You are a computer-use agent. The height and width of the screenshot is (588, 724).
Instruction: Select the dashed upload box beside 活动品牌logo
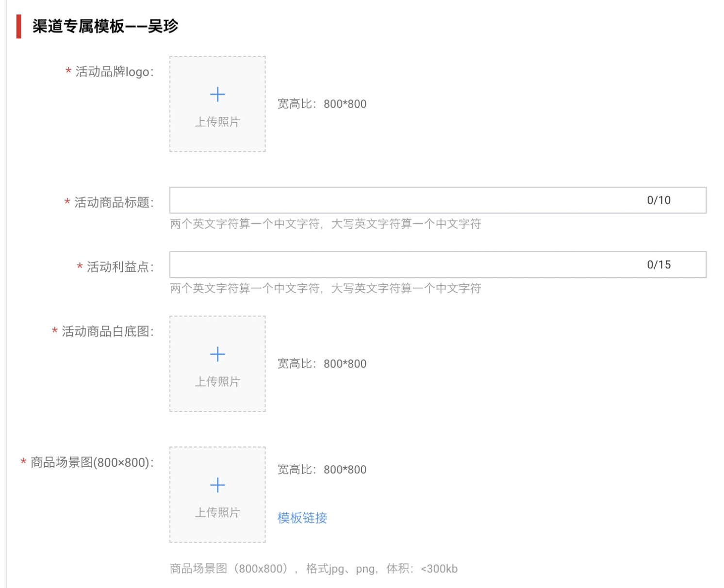point(217,104)
